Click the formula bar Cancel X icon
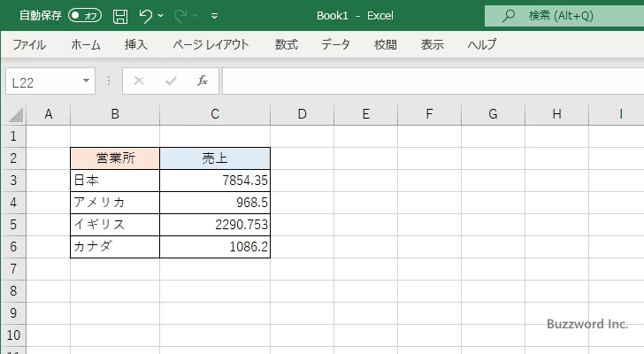Image resolution: width=644 pixels, height=354 pixels. (139, 81)
